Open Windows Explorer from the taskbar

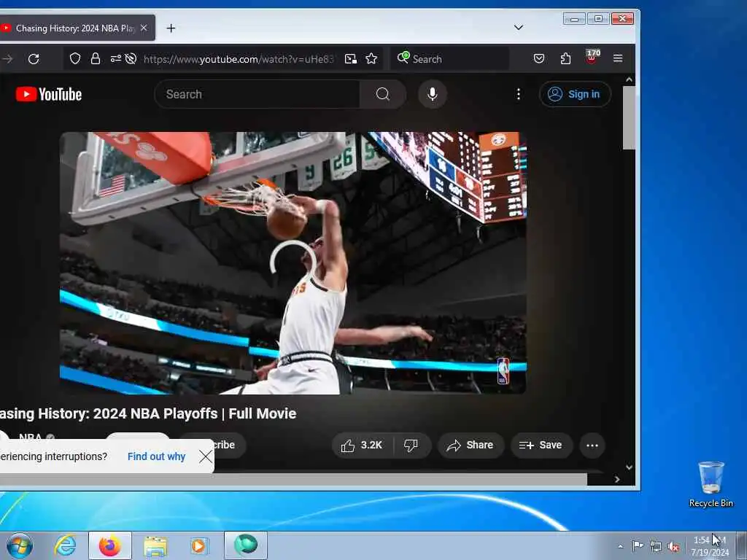click(155, 546)
